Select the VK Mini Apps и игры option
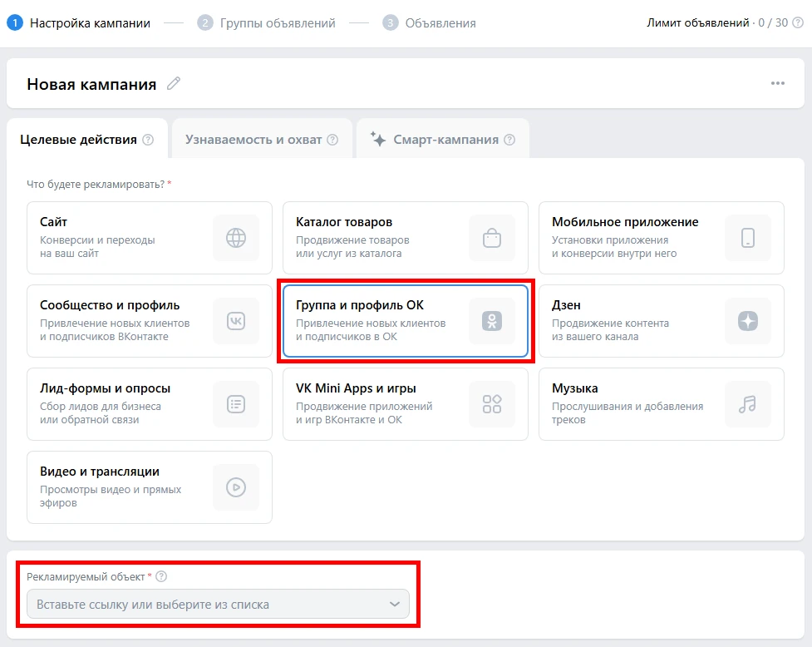812x647 pixels. click(374, 403)
